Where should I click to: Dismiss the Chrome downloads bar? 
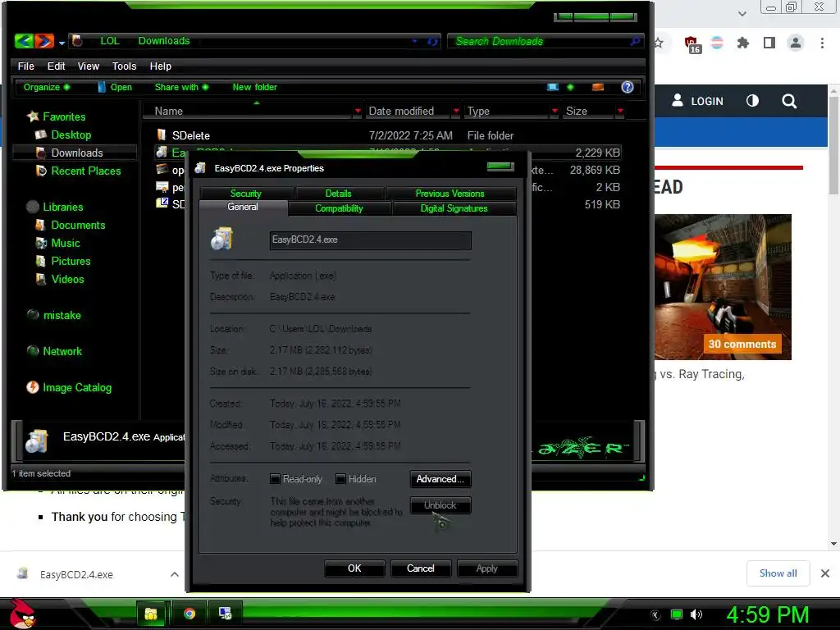825,573
